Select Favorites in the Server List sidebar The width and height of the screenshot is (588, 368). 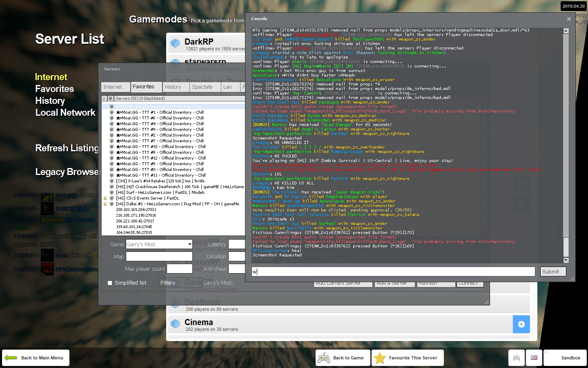(55, 89)
